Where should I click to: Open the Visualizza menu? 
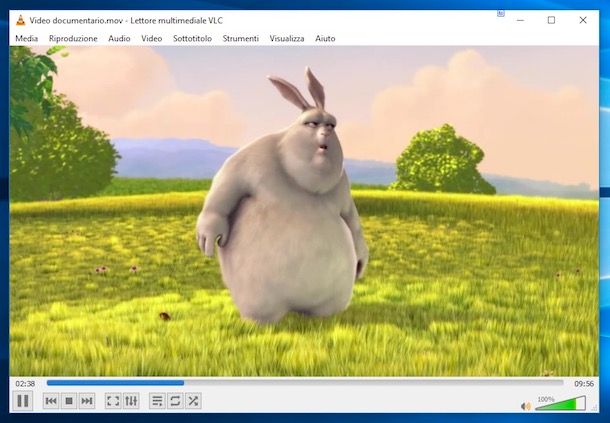[x=287, y=39]
